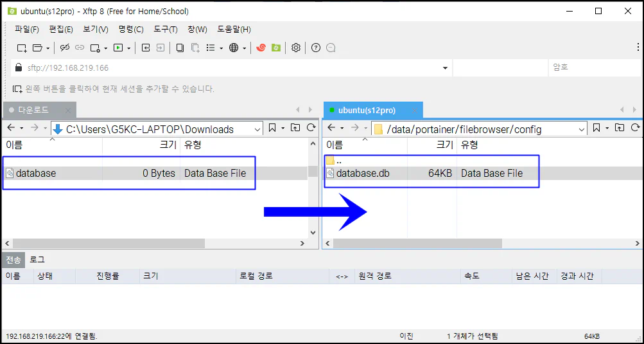Image resolution: width=644 pixels, height=344 pixels.
Task: Open the globe encoding dropdown arrow
Action: pyautogui.click(x=244, y=48)
